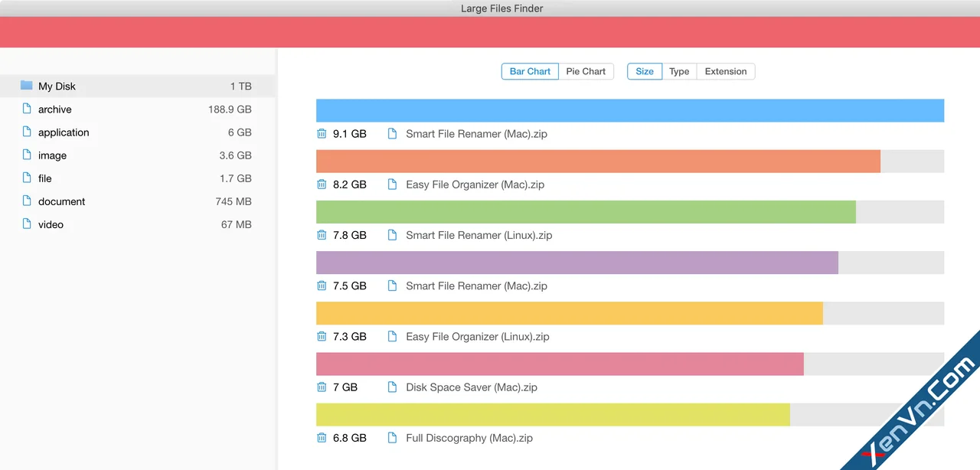Viewport: 980px width, 470px height.
Task: Click the archive category icon in sidebar
Action: [x=27, y=109]
